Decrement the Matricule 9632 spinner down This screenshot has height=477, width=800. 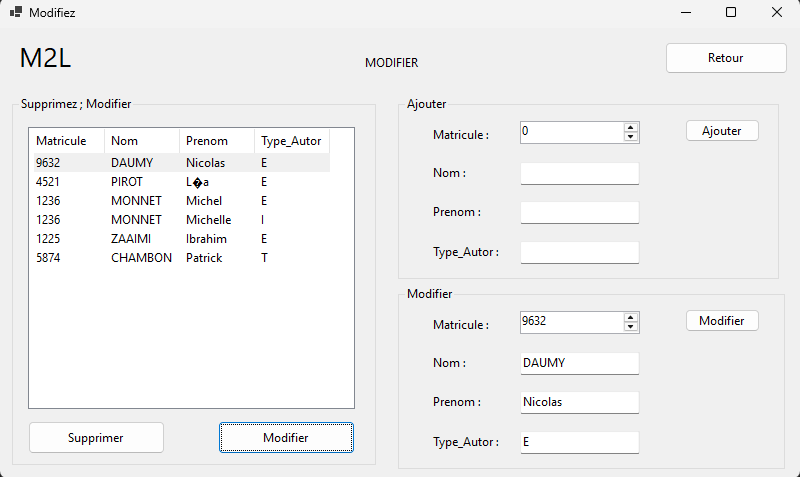630,326
